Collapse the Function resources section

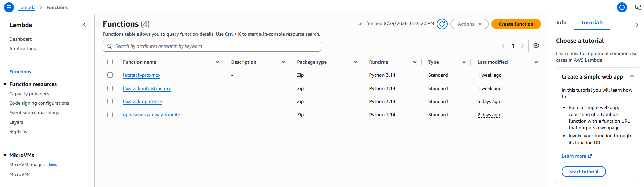5,84
